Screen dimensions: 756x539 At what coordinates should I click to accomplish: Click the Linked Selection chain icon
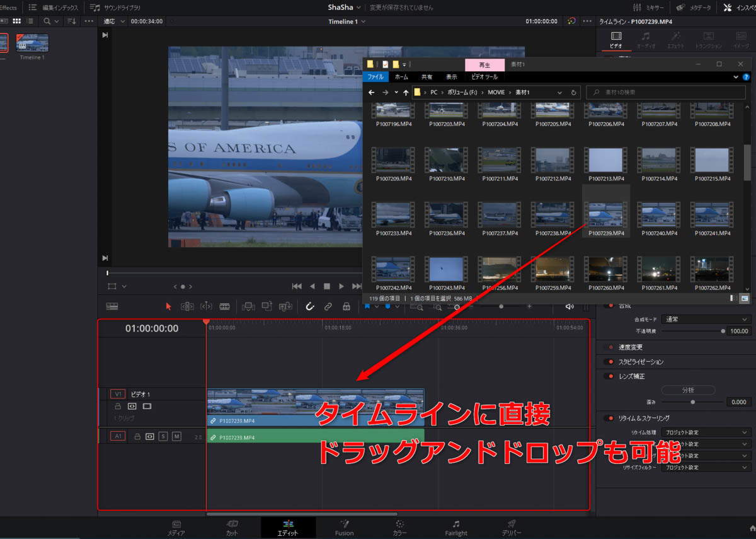click(328, 306)
